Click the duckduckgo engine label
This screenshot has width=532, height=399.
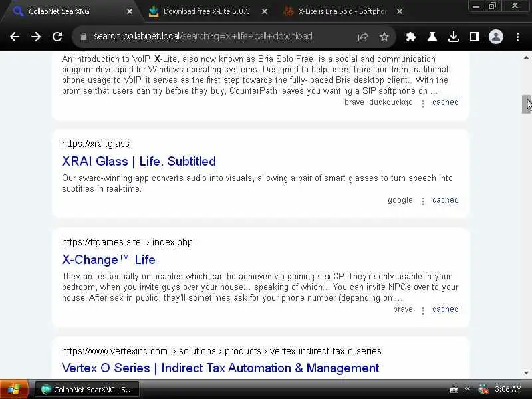coord(391,102)
